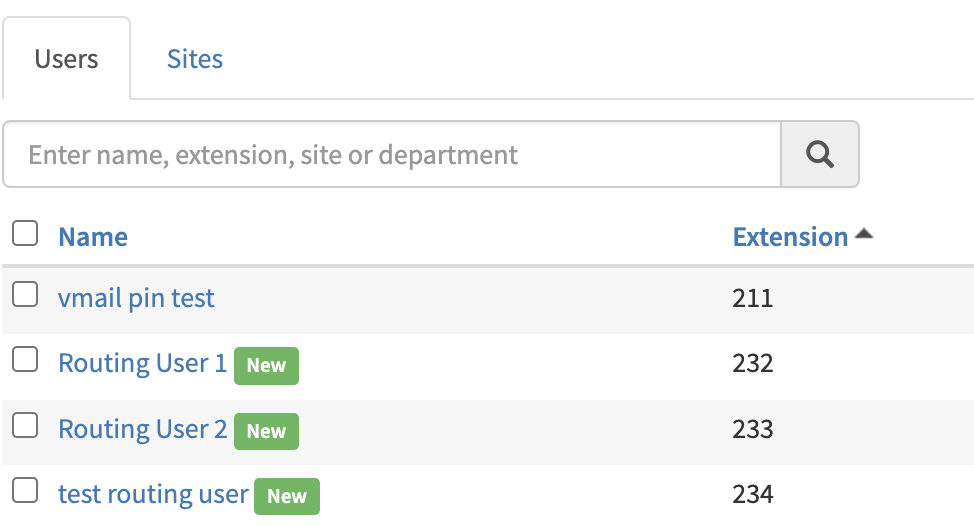Focus the name or extension search field
Viewport: 974px width, 526px height.
click(392, 155)
